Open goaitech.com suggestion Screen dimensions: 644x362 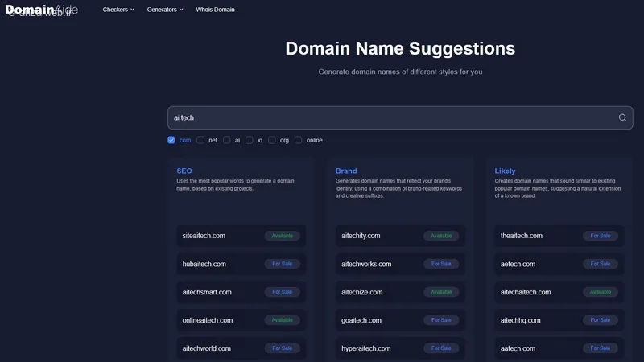[361, 320]
